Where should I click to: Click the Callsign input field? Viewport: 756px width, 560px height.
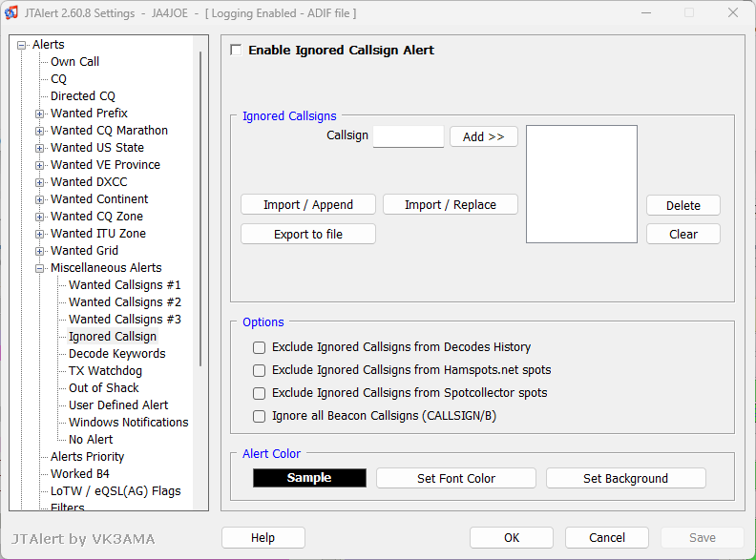pos(409,136)
